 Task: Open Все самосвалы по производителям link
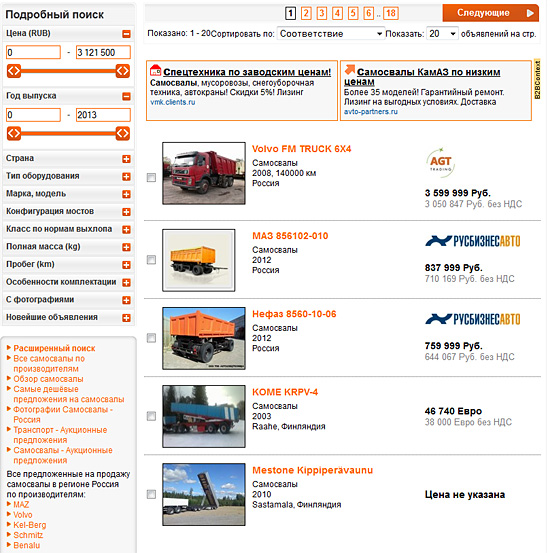click(x=49, y=364)
